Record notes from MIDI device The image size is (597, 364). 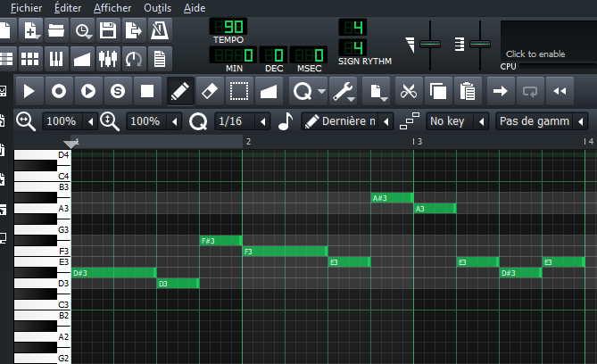click(59, 91)
